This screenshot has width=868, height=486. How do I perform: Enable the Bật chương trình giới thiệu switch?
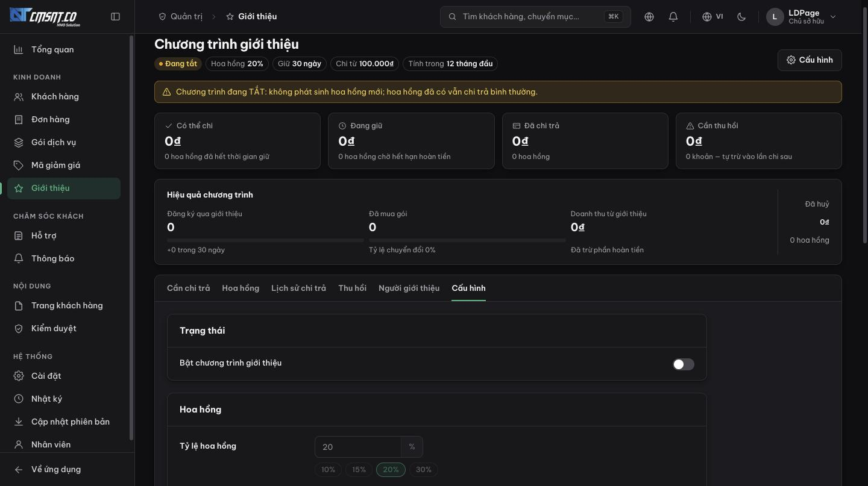684,364
